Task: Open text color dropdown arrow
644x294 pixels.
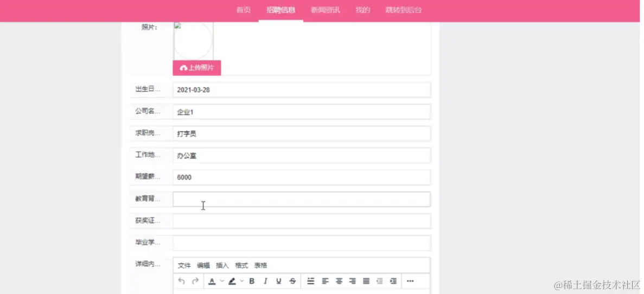Action: tap(222, 282)
